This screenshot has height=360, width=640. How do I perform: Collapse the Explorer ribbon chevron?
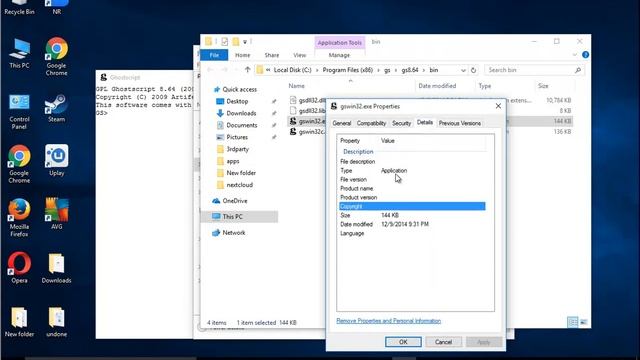[x=575, y=55]
